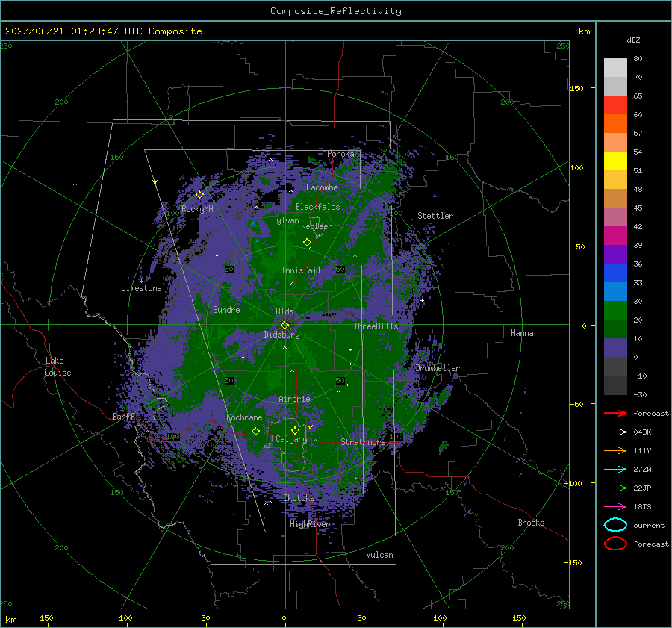Click the Stettler label

click(x=435, y=216)
